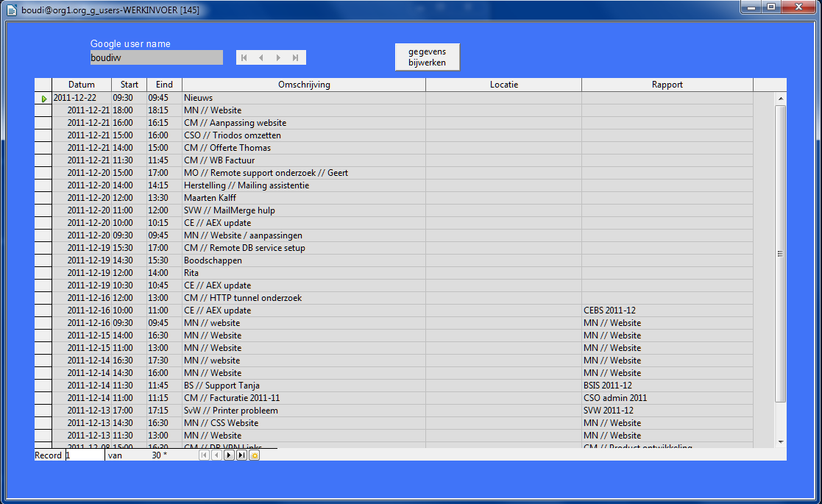Sort by the Datum column header
The width and height of the screenshot is (822, 504).
[81, 85]
